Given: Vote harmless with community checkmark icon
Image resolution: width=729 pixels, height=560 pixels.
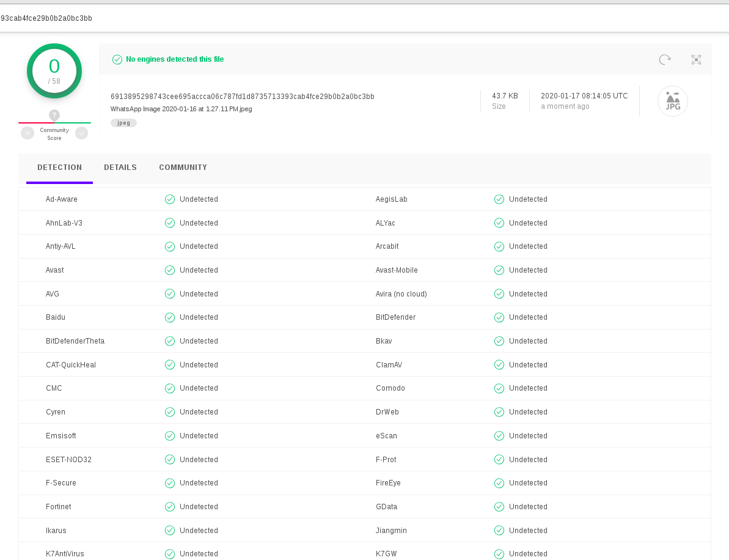Looking at the screenshot, I should pos(82,133).
